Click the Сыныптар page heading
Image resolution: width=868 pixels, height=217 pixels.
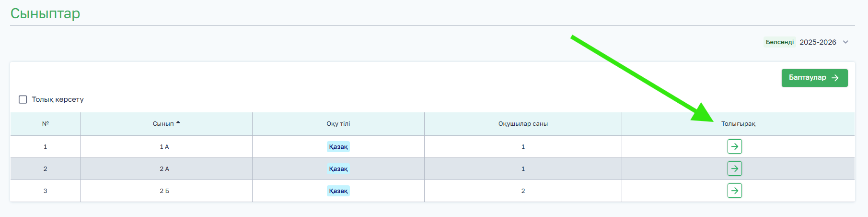pyautogui.click(x=46, y=13)
